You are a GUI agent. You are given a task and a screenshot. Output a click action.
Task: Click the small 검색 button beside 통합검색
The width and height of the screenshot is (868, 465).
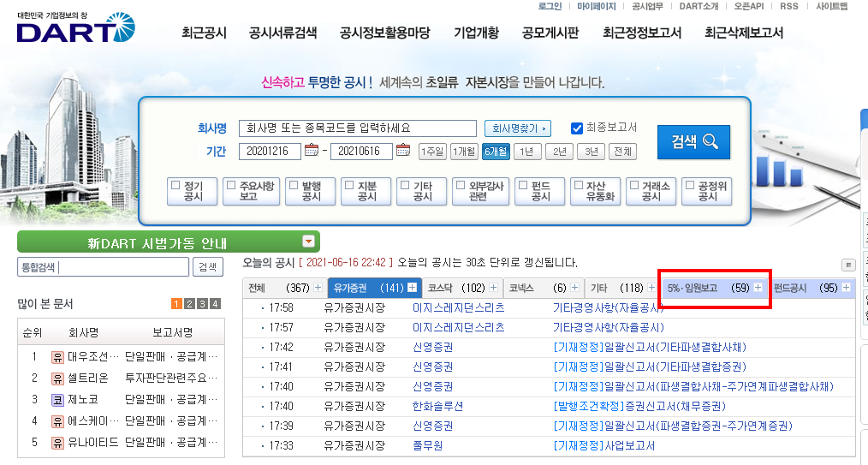208,267
